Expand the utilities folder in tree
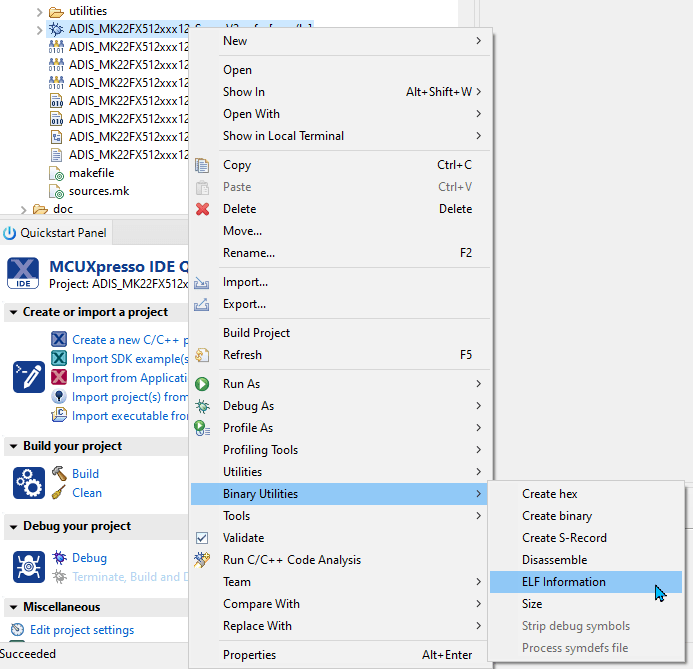Screen dimensions: 693x669 pyautogui.click(x=40, y=11)
